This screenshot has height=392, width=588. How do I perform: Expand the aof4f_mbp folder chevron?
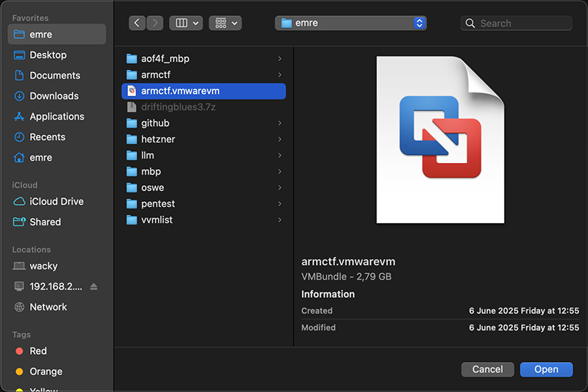(280, 59)
